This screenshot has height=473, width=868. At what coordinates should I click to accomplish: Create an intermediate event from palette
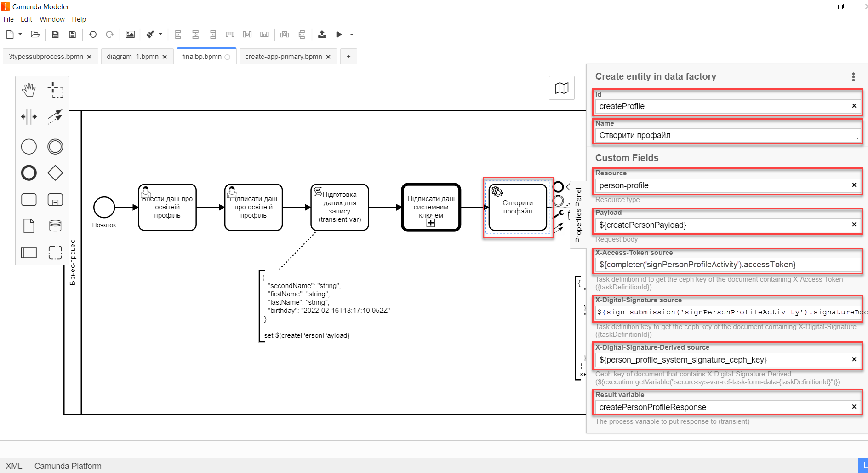tap(55, 147)
